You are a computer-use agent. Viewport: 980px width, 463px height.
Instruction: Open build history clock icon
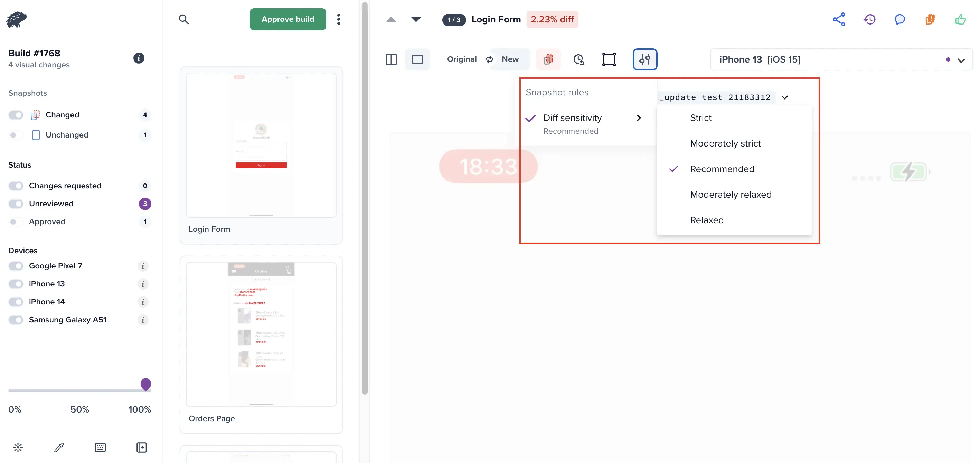(x=869, y=19)
